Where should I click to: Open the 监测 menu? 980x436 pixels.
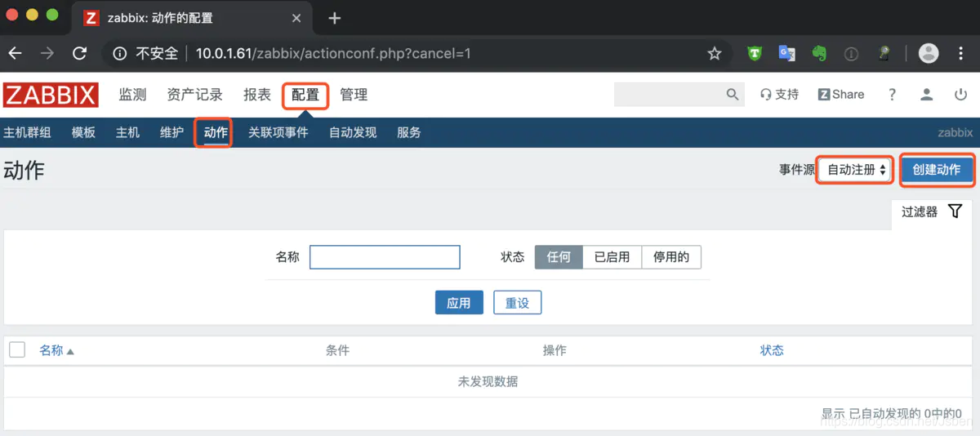(132, 95)
